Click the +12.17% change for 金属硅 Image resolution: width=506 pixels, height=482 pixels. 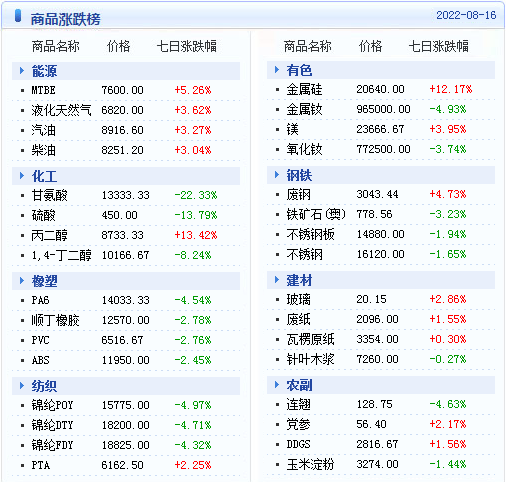pos(451,89)
